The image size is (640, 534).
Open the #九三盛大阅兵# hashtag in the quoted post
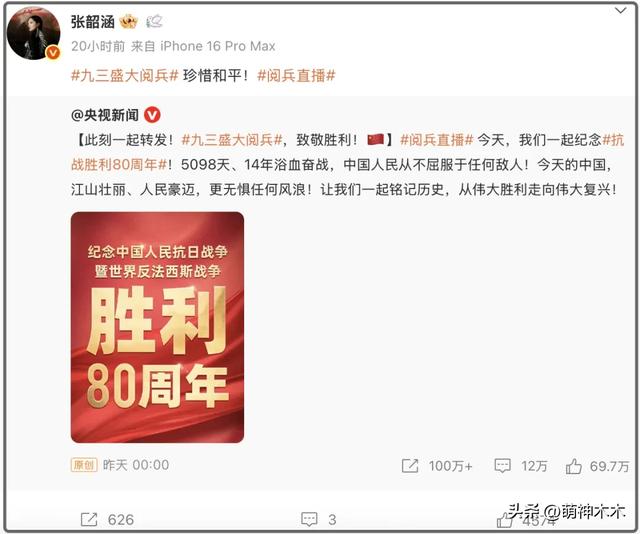coord(232,140)
